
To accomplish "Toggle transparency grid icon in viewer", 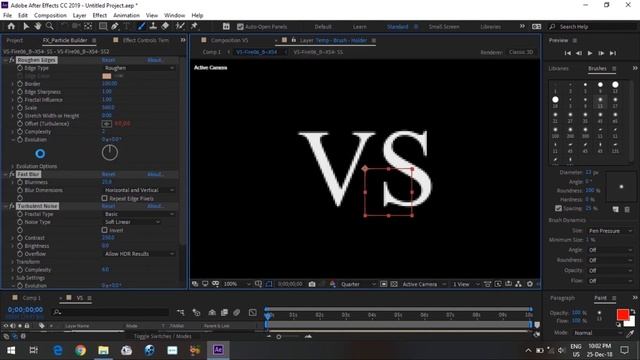I will (394, 284).
